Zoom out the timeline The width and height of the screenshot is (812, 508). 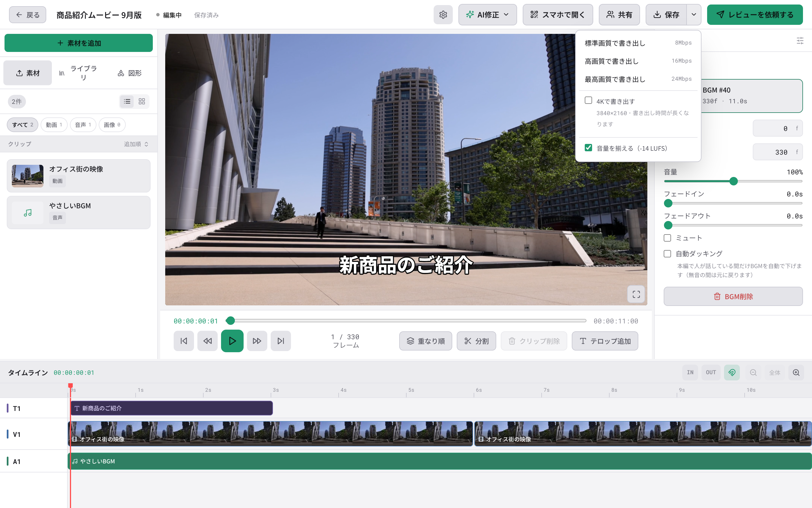pyautogui.click(x=753, y=372)
